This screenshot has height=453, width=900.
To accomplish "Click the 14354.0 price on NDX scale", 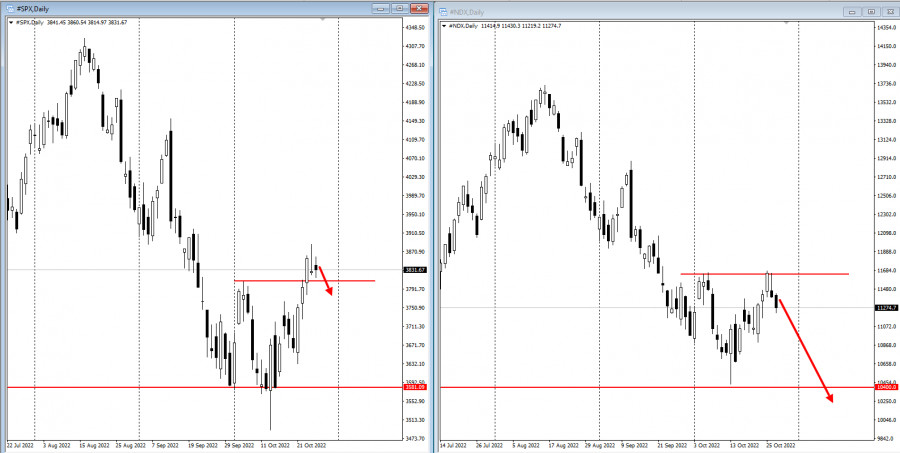I will tap(888, 28).
